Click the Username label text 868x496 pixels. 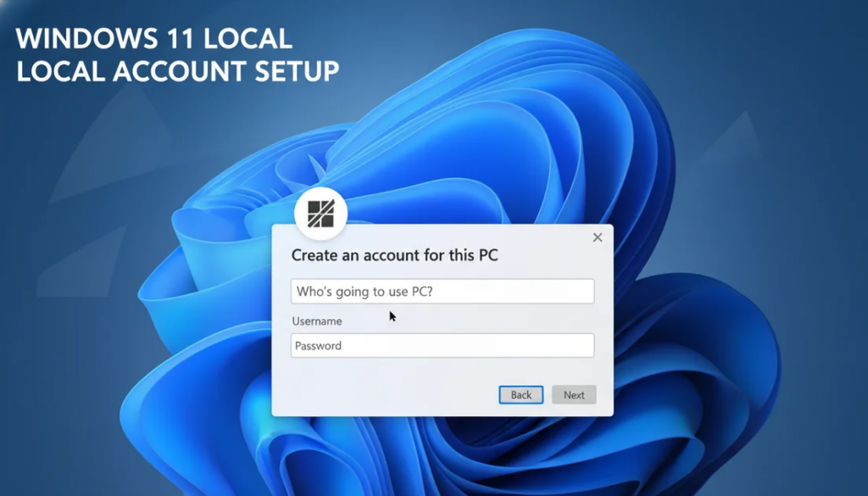(316, 320)
